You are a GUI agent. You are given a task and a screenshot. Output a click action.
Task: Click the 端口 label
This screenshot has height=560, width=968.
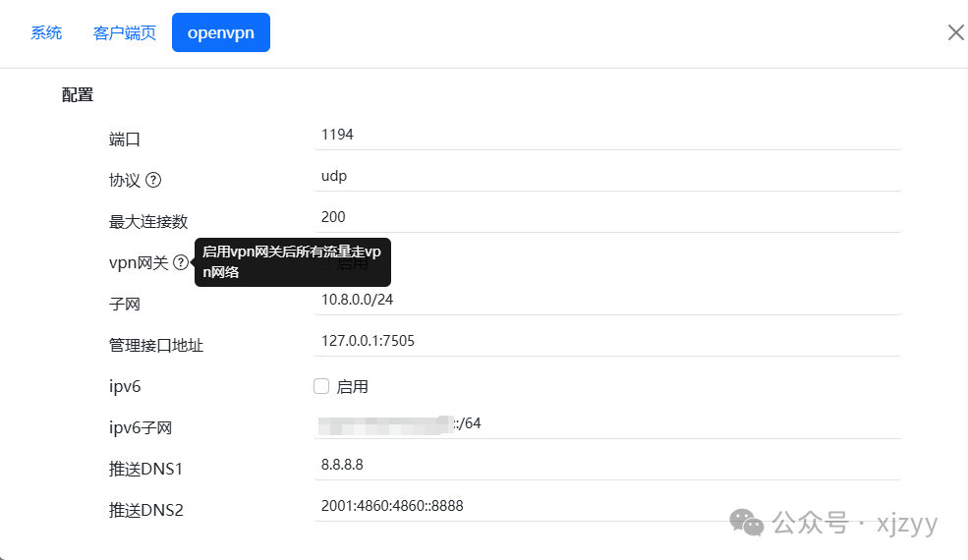(x=125, y=139)
